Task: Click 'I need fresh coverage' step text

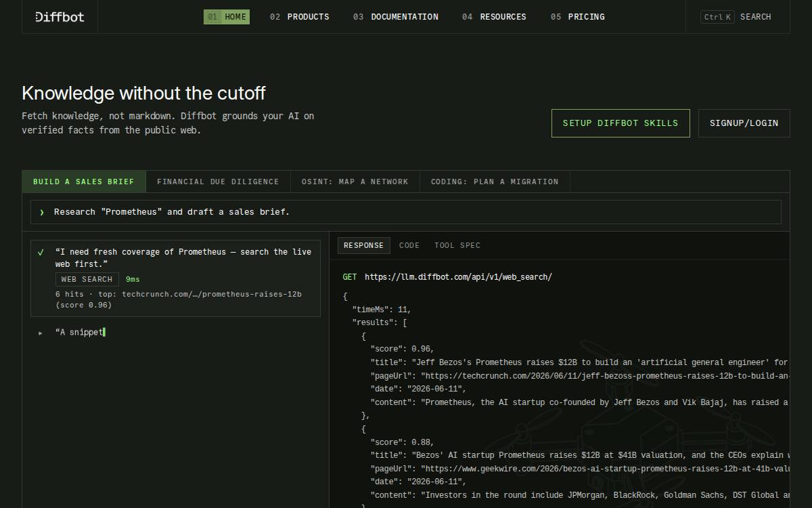Action: click(x=183, y=258)
